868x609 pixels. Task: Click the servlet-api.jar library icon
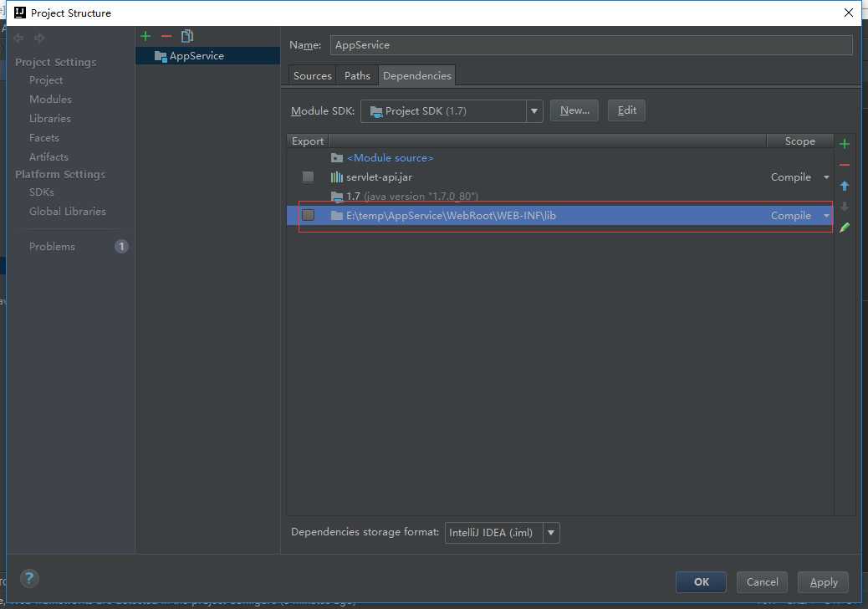(x=336, y=177)
